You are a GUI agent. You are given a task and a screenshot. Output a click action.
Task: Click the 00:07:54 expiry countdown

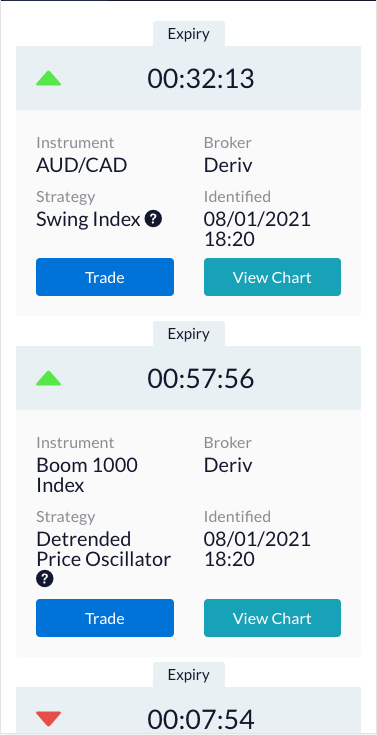[201, 719]
